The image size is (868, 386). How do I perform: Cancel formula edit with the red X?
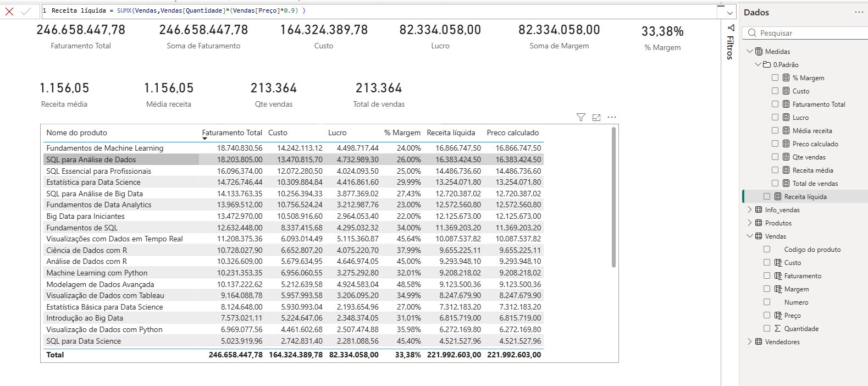coord(9,12)
